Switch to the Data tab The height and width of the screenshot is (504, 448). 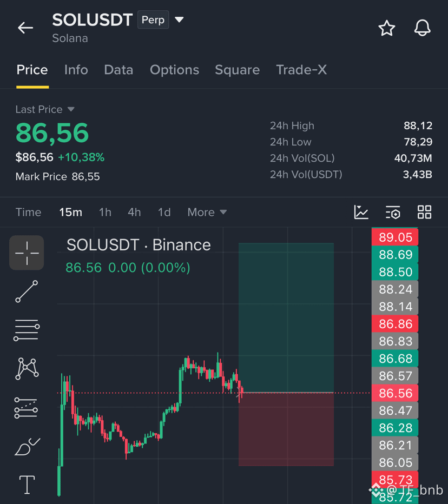(x=118, y=70)
